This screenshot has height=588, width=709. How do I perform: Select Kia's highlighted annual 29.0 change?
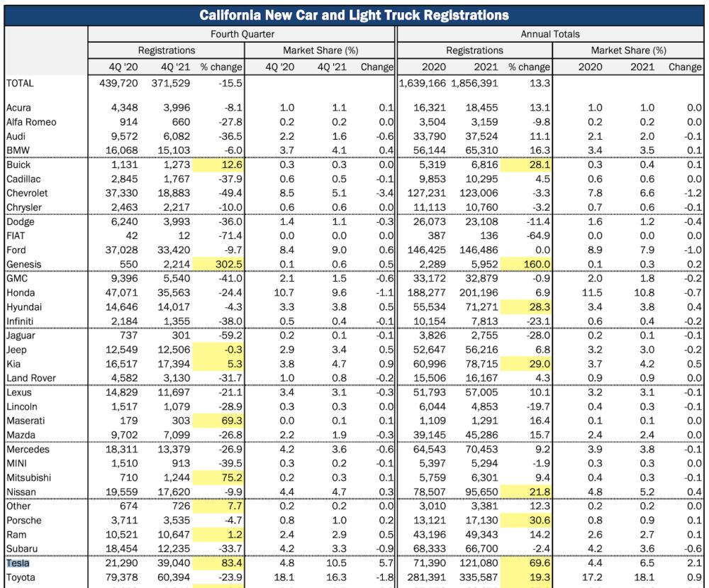[x=526, y=364]
